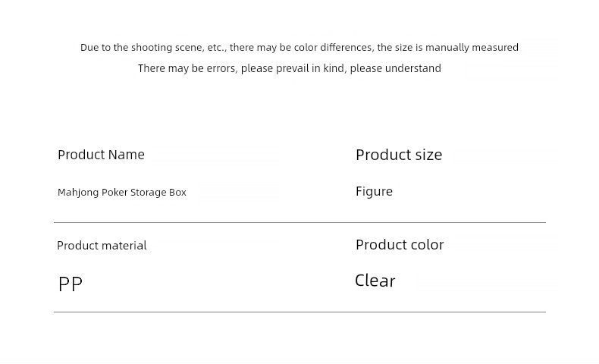Click the divider below Mahjong Poker Storage Box
The image size is (599, 364).
[x=299, y=222]
